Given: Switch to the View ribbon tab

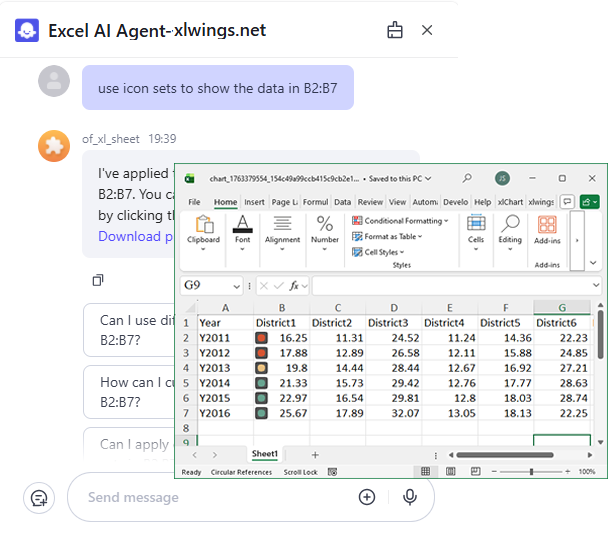Looking at the screenshot, I should point(397,202).
